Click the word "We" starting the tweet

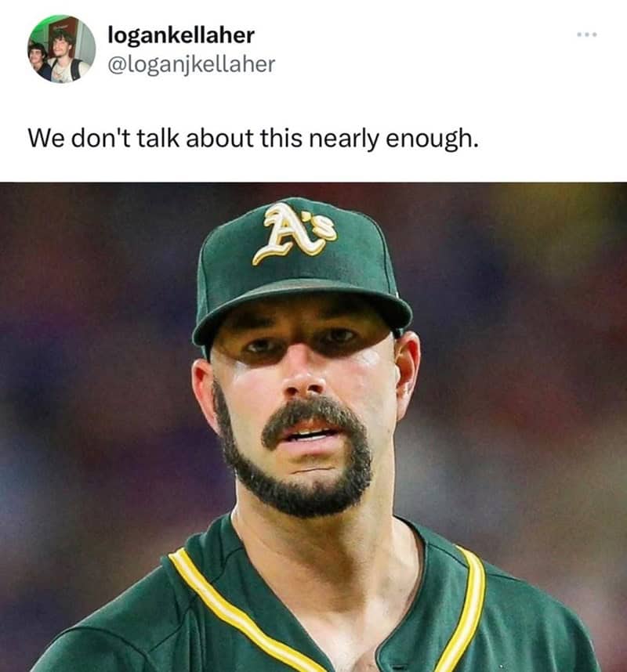click(46, 139)
